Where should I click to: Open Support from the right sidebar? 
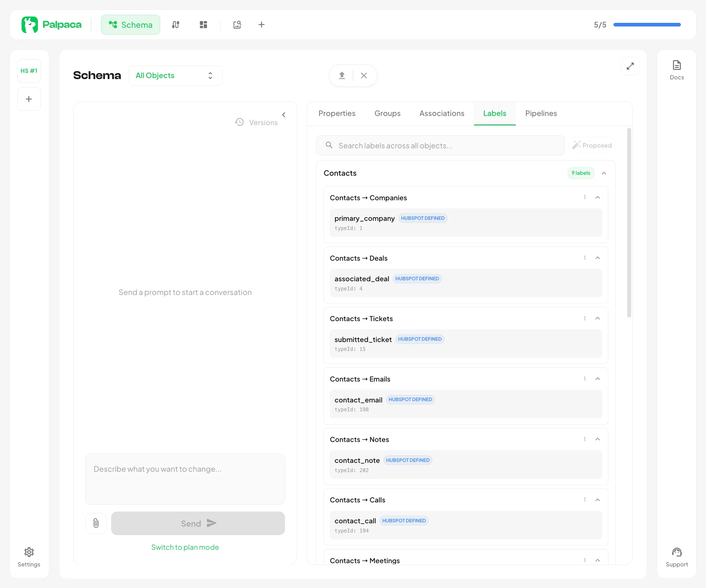(x=676, y=557)
